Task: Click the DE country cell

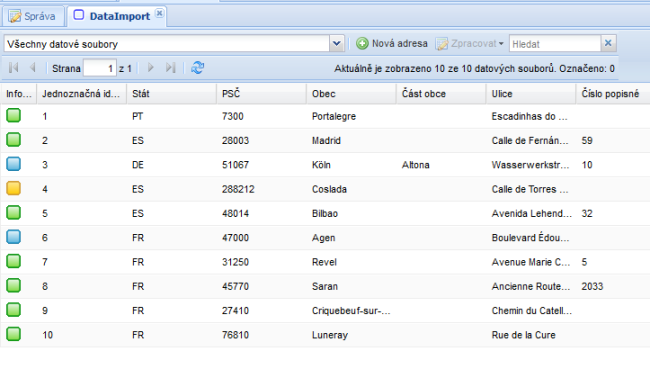Action: click(x=138, y=165)
